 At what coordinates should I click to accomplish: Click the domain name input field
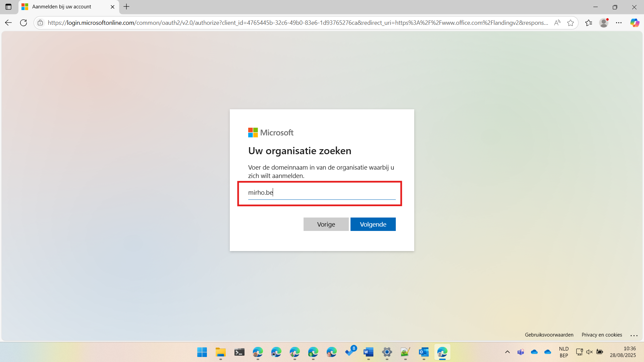pyautogui.click(x=321, y=193)
